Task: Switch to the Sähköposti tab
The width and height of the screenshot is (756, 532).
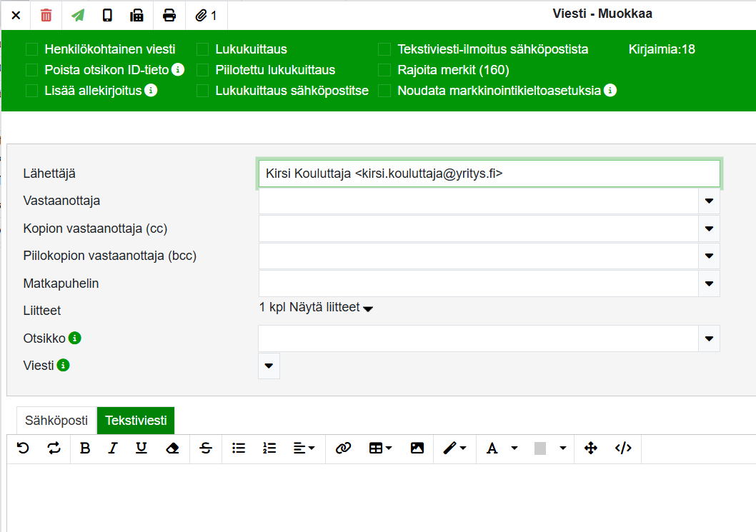Action: (56, 421)
